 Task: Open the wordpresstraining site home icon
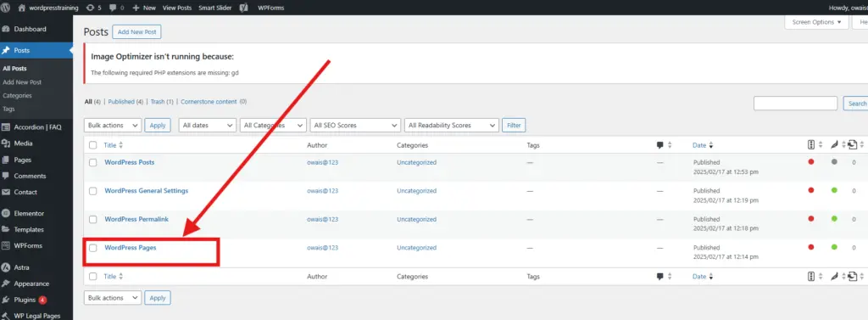pos(21,8)
